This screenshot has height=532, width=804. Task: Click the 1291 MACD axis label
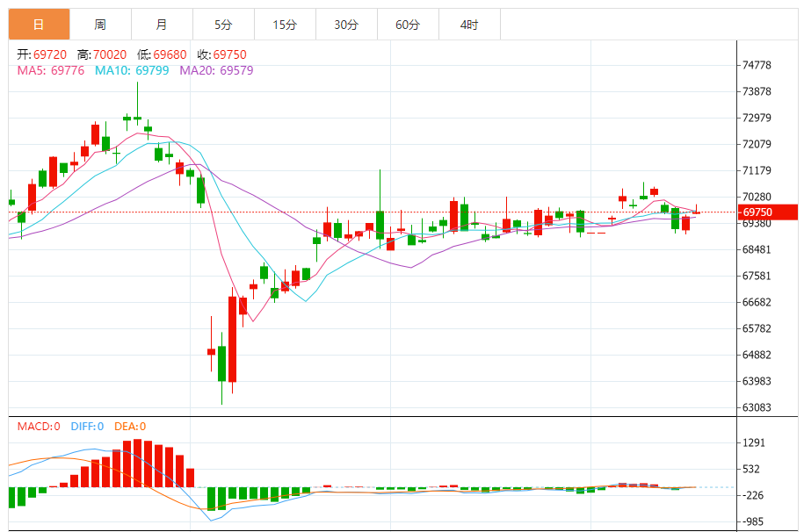click(x=754, y=442)
